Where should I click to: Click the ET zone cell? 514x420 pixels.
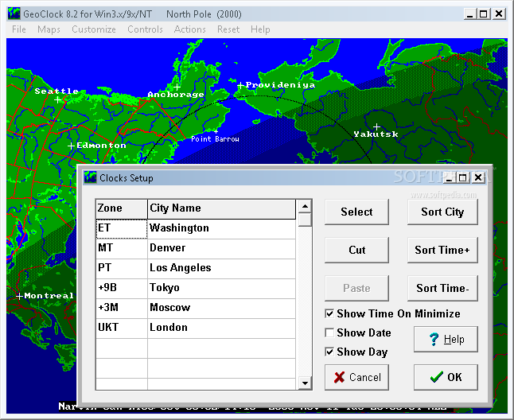122,228
